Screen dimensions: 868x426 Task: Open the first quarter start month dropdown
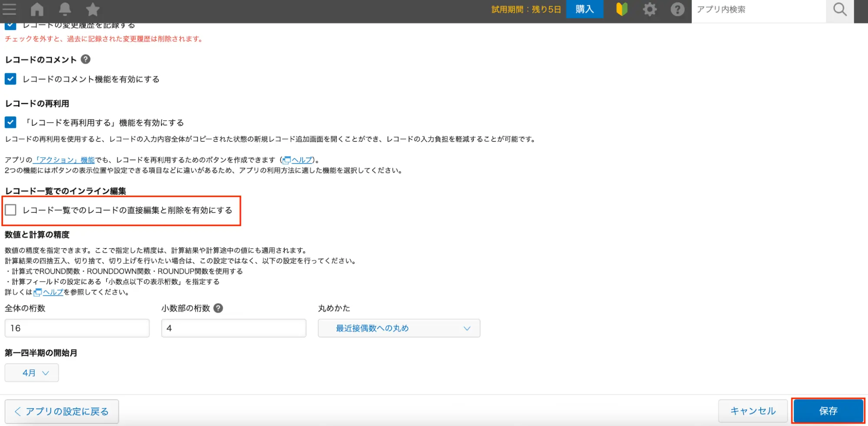coord(31,372)
